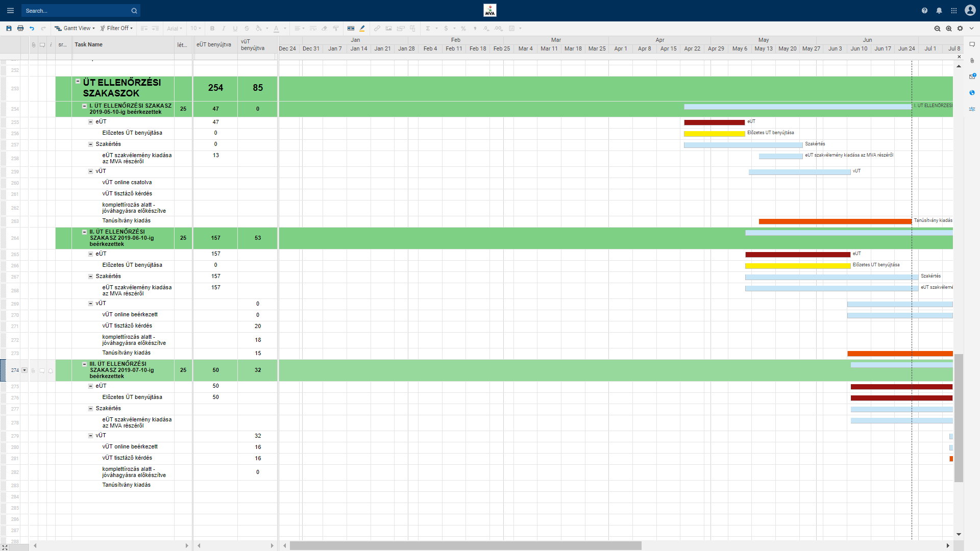The width and height of the screenshot is (980, 551).
Task: Undo the last action
Action: tap(32, 29)
